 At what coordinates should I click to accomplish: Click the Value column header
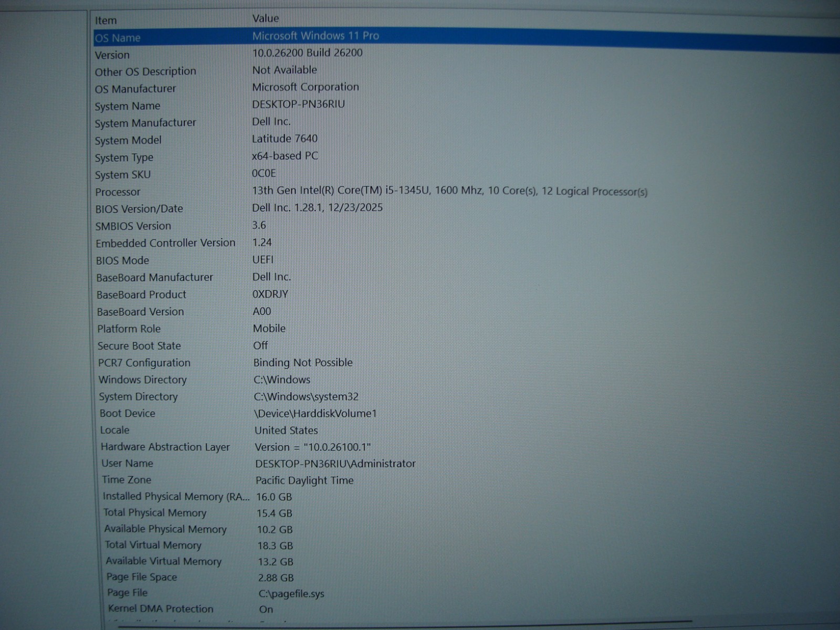click(x=265, y=18)
